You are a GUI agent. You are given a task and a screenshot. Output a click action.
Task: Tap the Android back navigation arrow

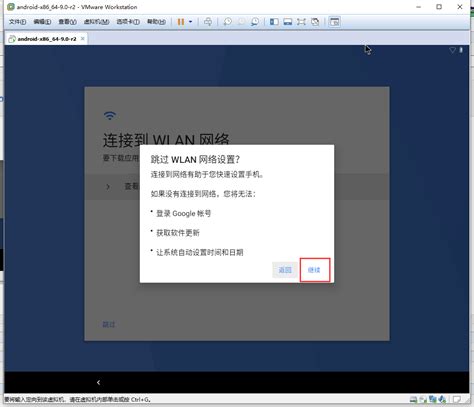click(x=98, y=382)
